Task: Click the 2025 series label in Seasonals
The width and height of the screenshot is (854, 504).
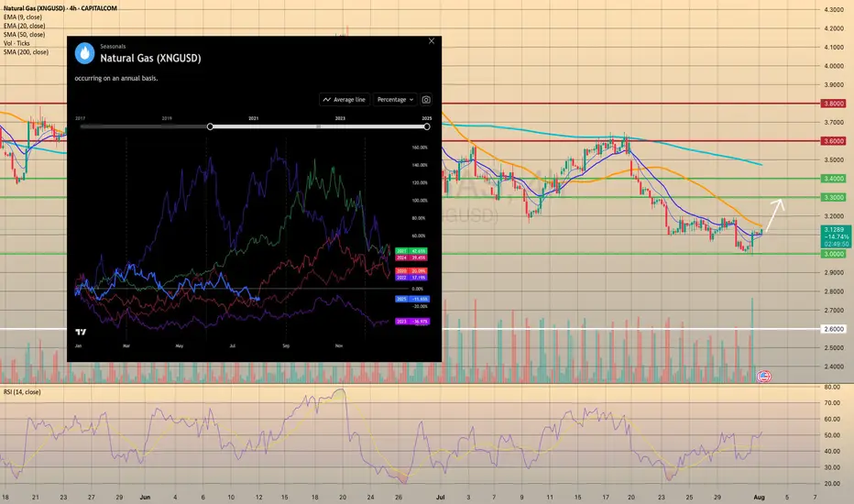Action: click(x=412, y=299)
